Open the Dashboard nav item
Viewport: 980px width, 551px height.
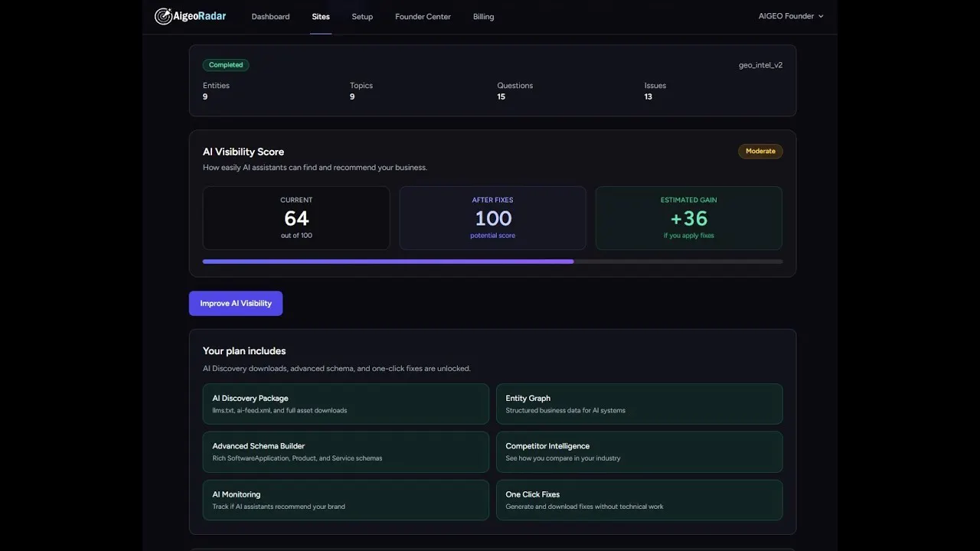270,17
